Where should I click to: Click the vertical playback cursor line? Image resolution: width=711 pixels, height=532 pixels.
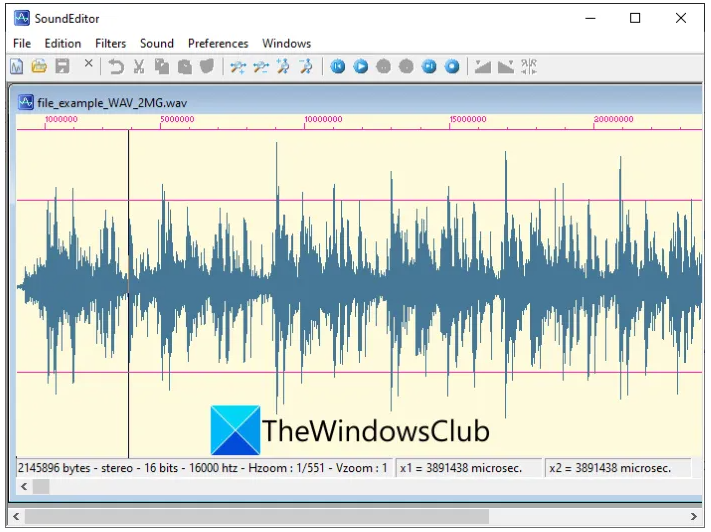click(x=128, y=294)
